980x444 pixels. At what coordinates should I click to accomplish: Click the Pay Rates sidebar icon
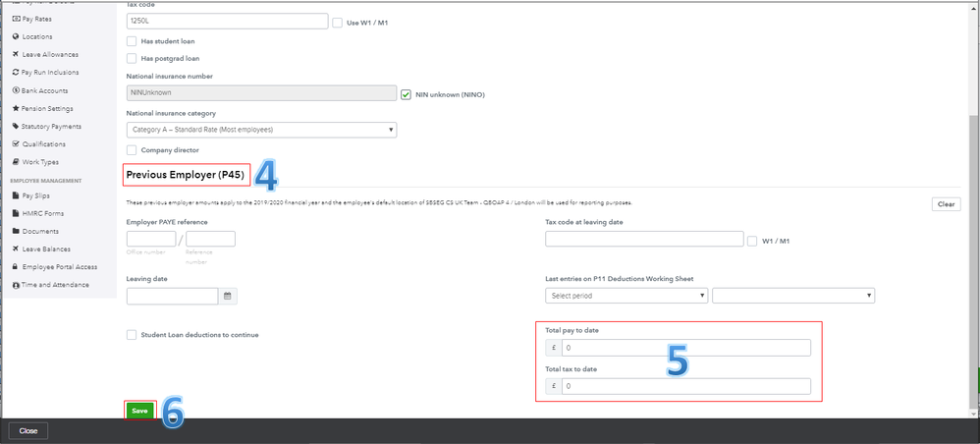(x=17, y=19)
